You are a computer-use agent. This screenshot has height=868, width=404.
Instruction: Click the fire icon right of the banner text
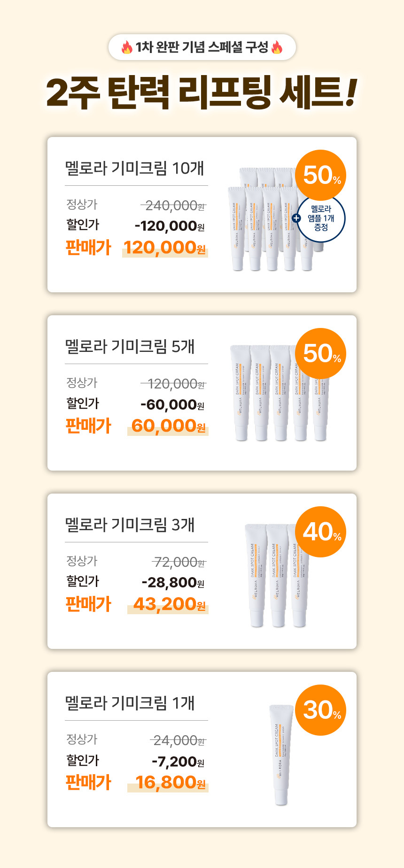[277, 47]
